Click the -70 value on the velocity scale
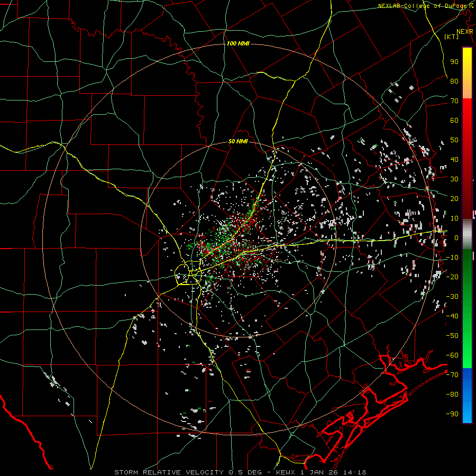This screenshot has height=476, width=476. coord(452,375)
